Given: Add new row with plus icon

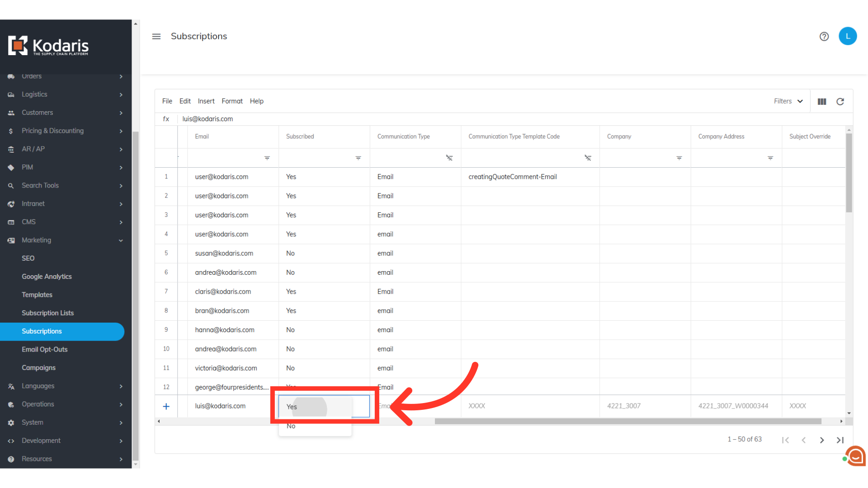Looking at the screenshot, I should click(166, 406).
